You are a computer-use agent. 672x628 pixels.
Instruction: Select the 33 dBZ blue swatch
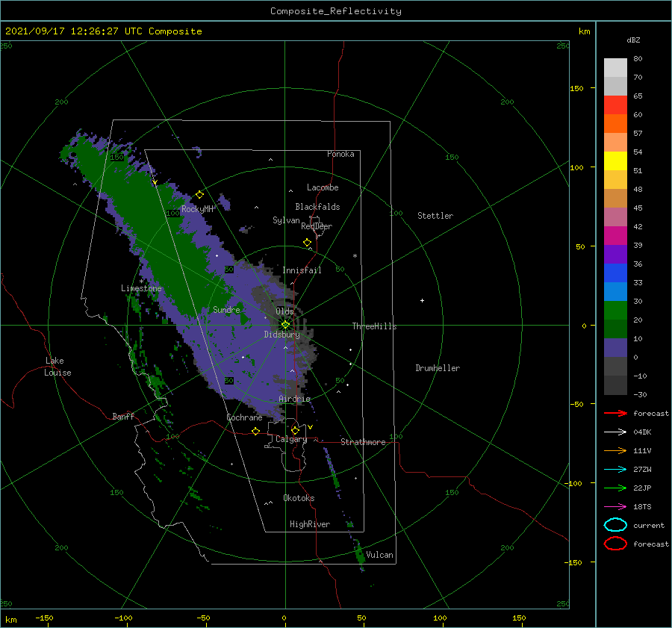tap(615, 291)
